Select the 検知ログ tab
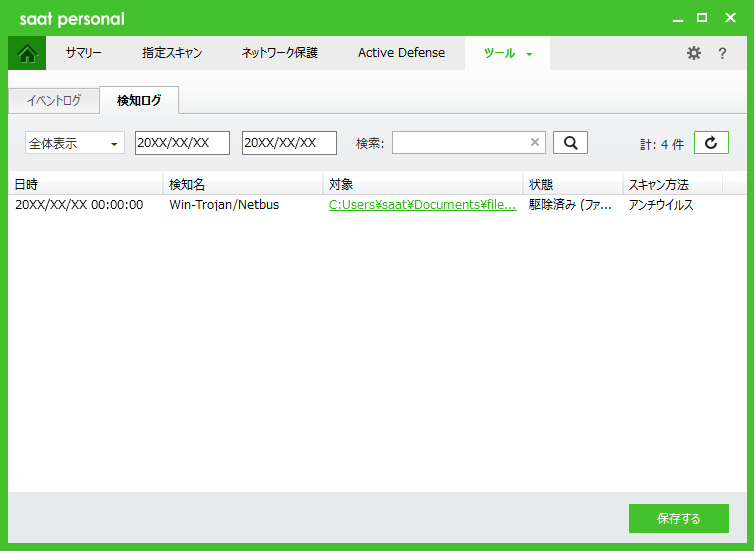Screen dimensions: 754x551 point(139,100)
